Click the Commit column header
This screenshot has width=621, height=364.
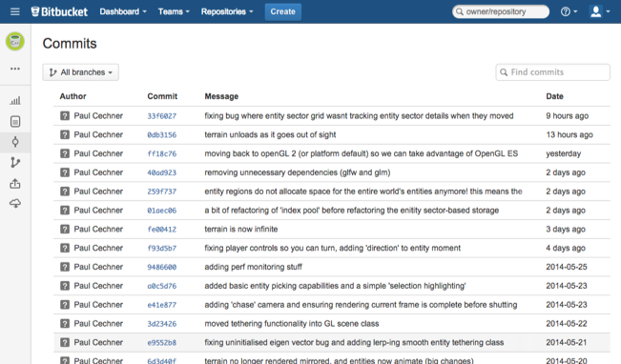(x=162, y=96)
